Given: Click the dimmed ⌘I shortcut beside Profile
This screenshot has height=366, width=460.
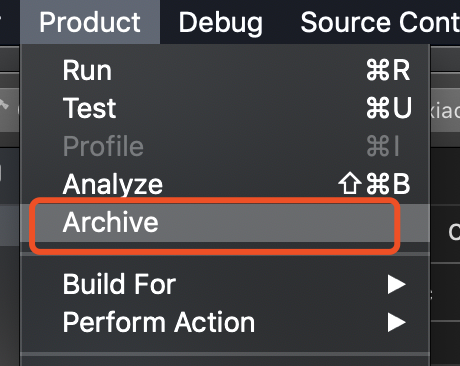Looking at the screenshot, I should 383,146.
